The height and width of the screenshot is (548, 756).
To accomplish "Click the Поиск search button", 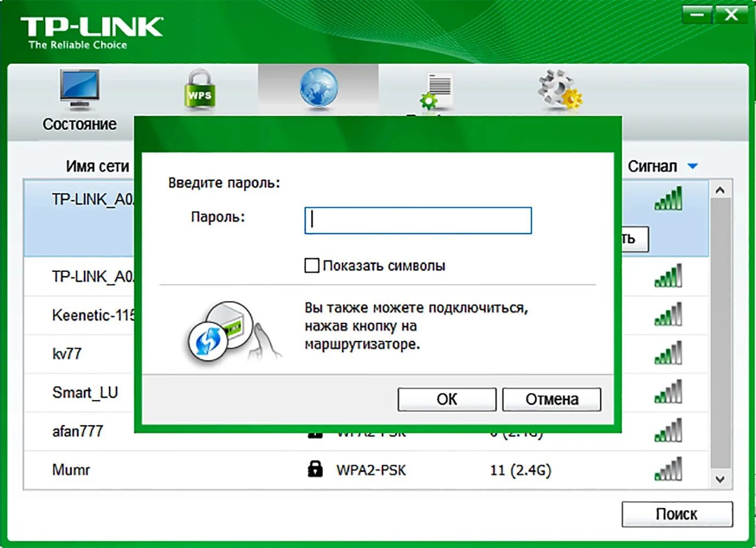I will (x=677, y=514).
